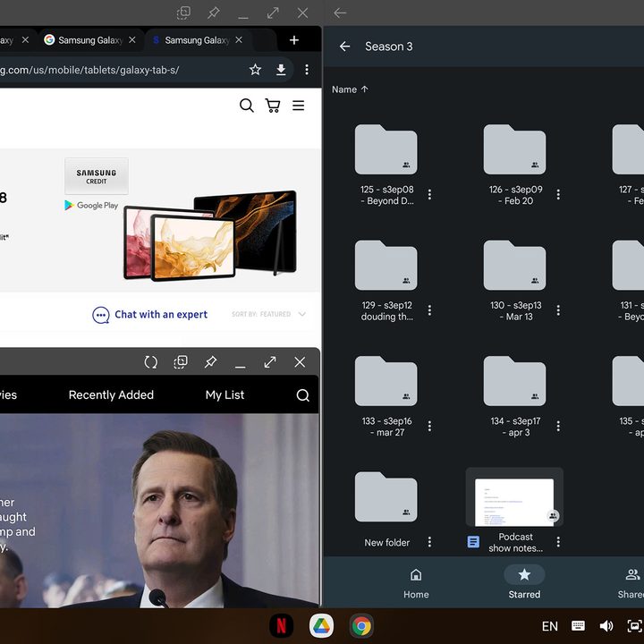Click the taskbar keyboard icon
This screenshot has width=644, height=644.
pyautogui.click(x=578, y=625)
